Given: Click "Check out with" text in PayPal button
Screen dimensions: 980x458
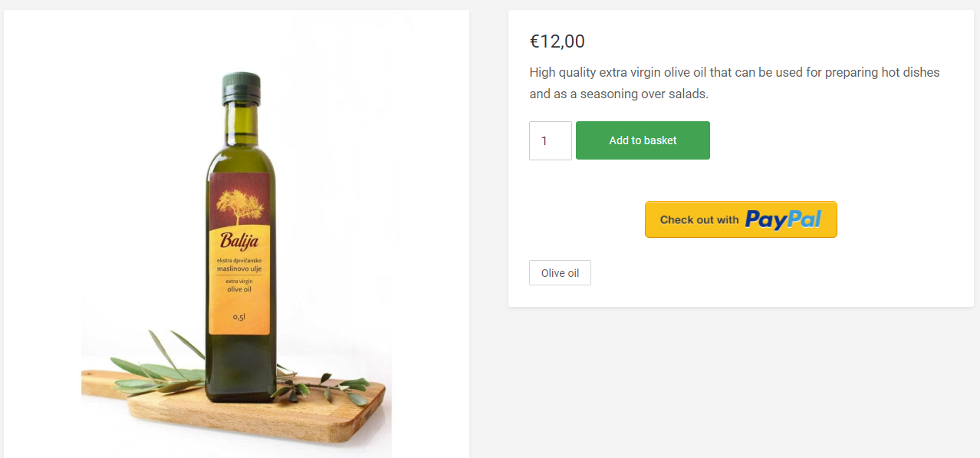Looking at the screenshot, I should 699,219.
